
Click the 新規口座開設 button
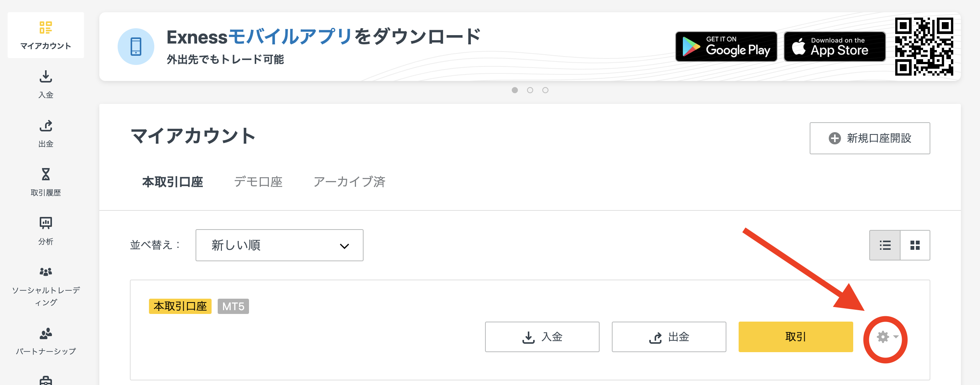click(x=870, y=138)
